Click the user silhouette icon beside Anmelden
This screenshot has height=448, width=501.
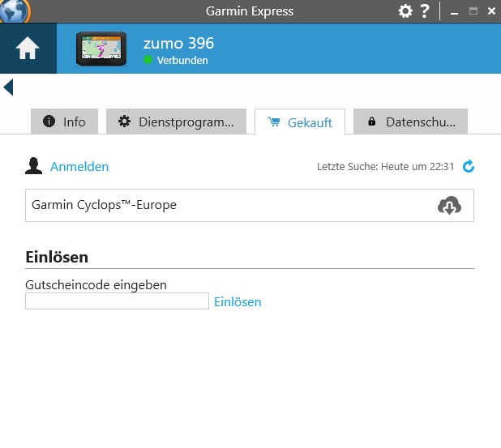tap(33, 166)
